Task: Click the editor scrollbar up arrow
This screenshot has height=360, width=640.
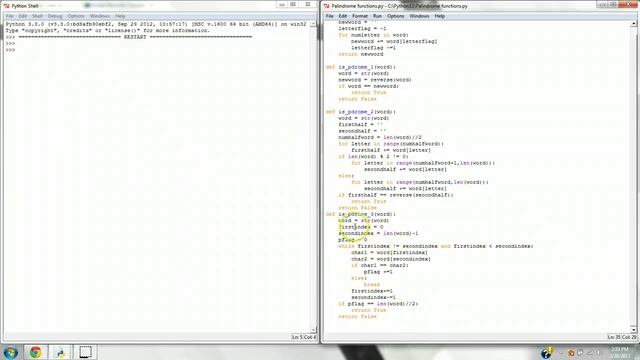Action: (633, 24)
